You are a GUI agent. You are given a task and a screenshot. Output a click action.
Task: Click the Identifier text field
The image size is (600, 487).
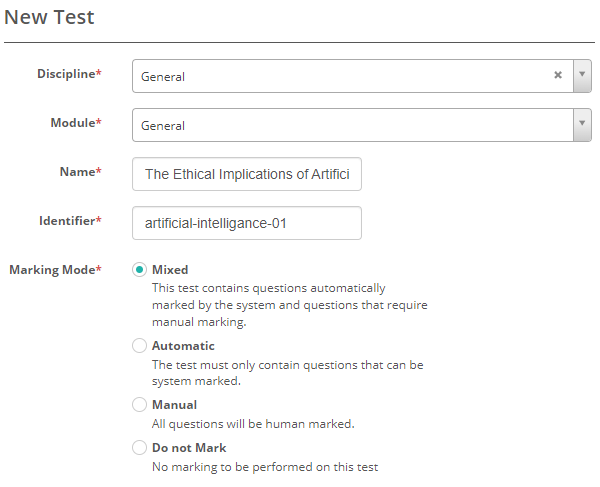(247, 223)
